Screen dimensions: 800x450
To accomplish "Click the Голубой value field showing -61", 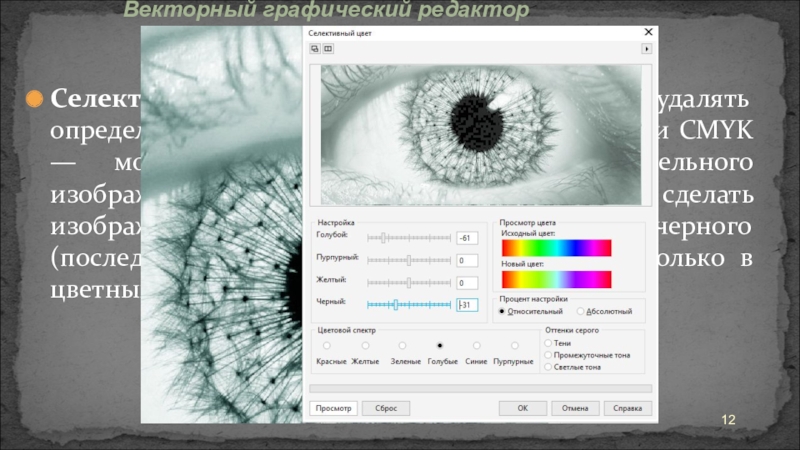I will [467, 238].
